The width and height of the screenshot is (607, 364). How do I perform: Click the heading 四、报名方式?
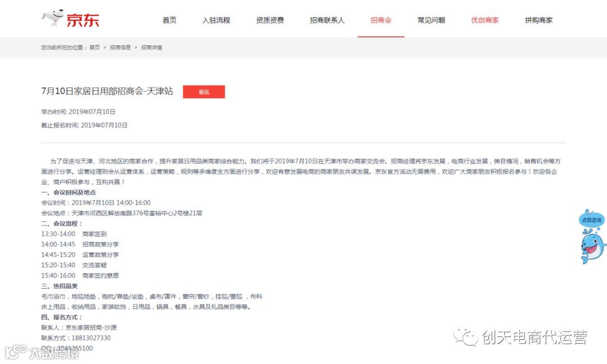point(62,317)
